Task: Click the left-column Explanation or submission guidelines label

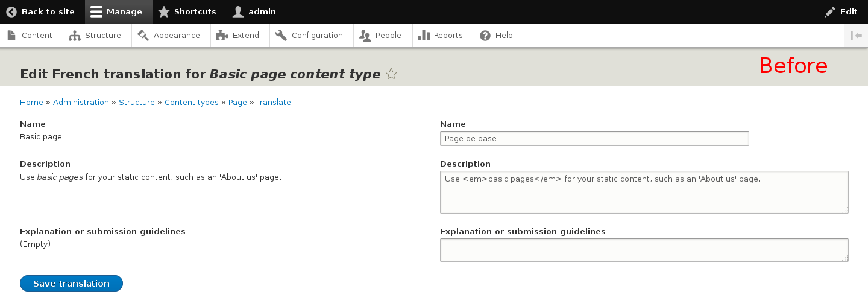Action: [102, 232]
